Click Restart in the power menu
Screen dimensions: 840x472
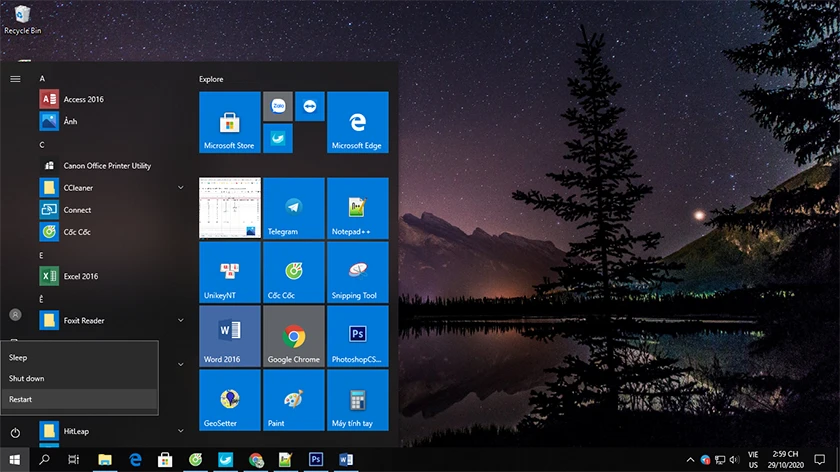coord(79,399)
